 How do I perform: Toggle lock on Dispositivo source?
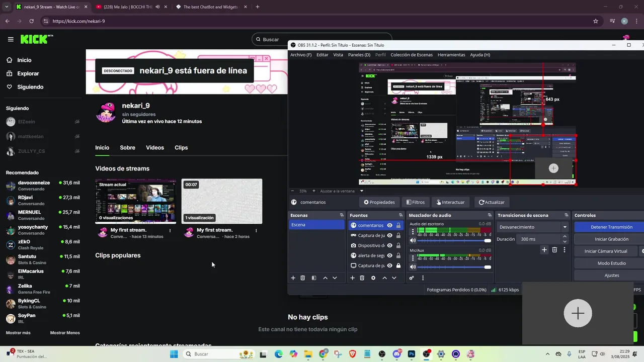(398, 245)
